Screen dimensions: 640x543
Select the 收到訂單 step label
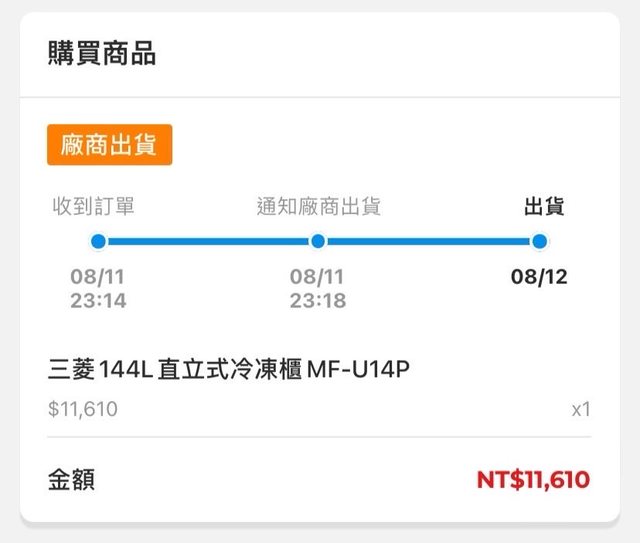(94, 207)
